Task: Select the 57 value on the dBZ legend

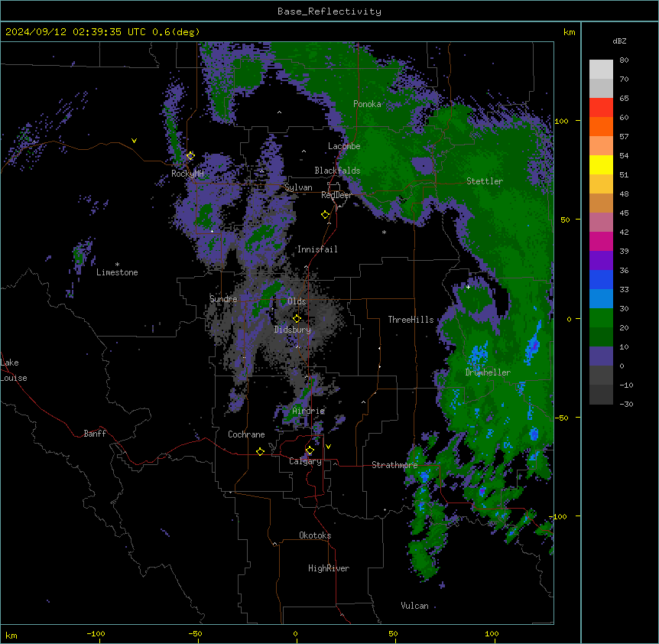Action: pos(624,137)
